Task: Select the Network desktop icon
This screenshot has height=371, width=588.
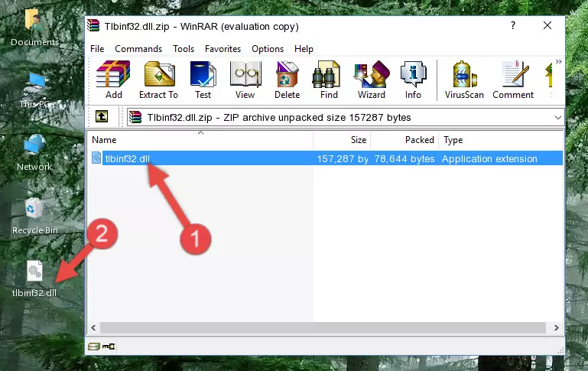Action: click(x=34, y=153)
